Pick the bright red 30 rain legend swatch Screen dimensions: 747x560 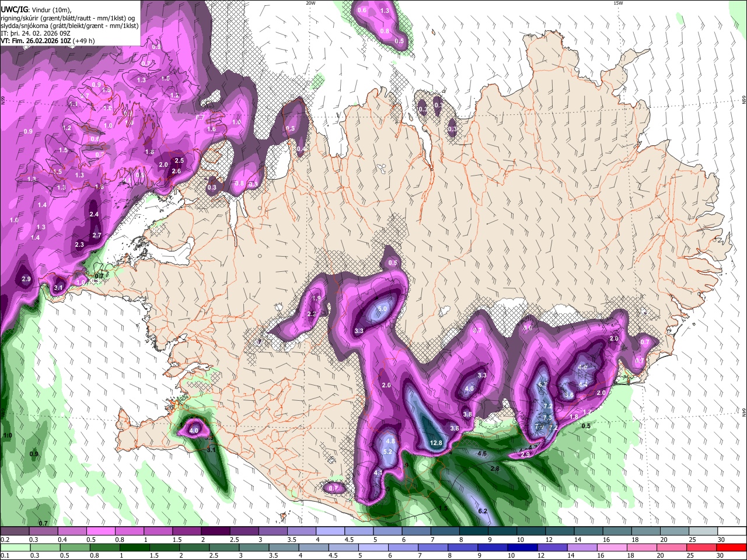(731, 547)
